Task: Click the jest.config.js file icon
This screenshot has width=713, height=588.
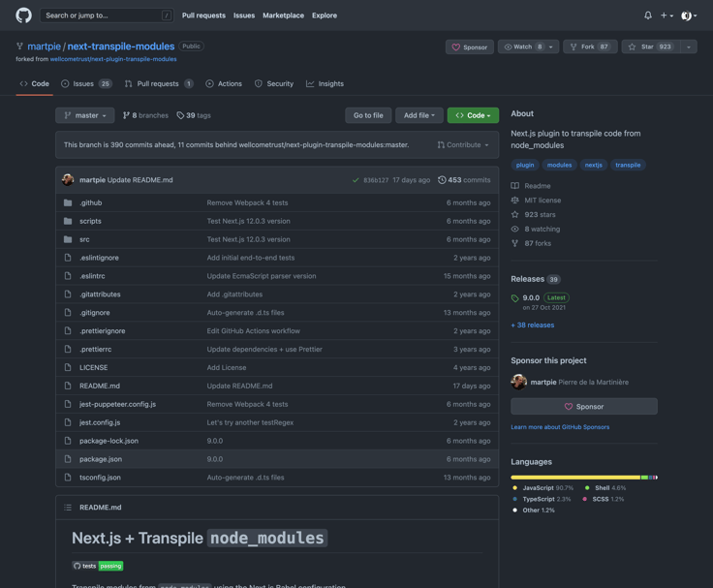Action: tap(68, 422)
